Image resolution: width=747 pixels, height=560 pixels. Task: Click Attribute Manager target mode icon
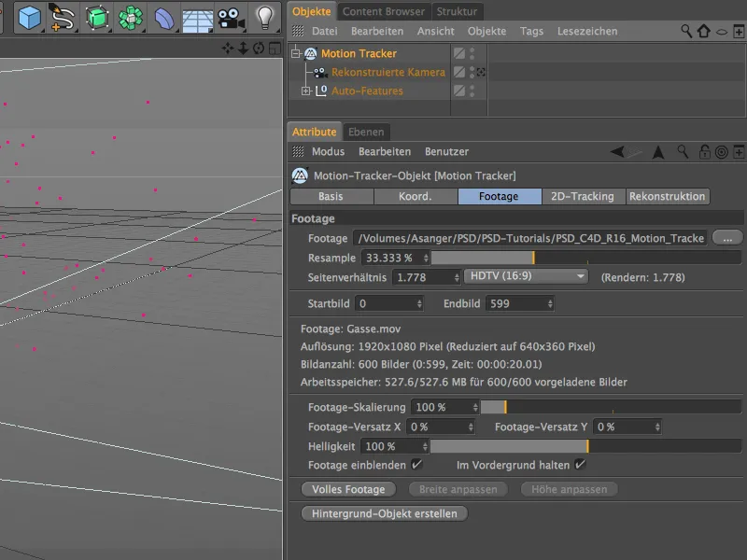pos(722,152)
